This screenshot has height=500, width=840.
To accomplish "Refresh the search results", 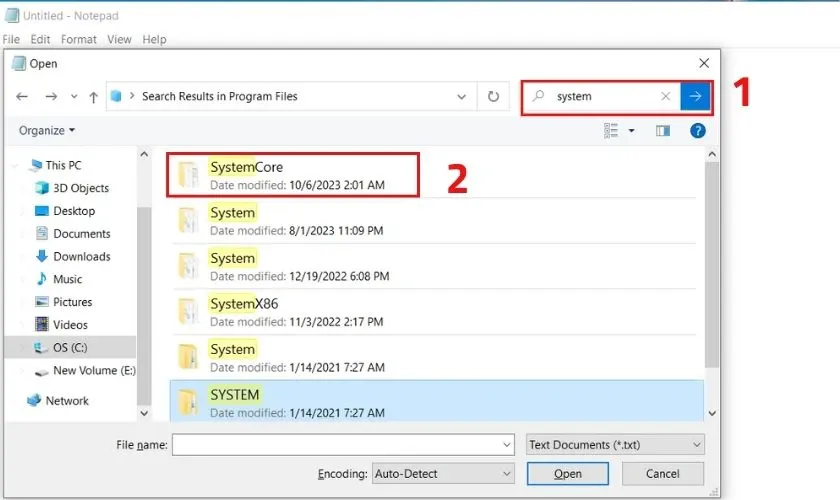I will [493, 96].
